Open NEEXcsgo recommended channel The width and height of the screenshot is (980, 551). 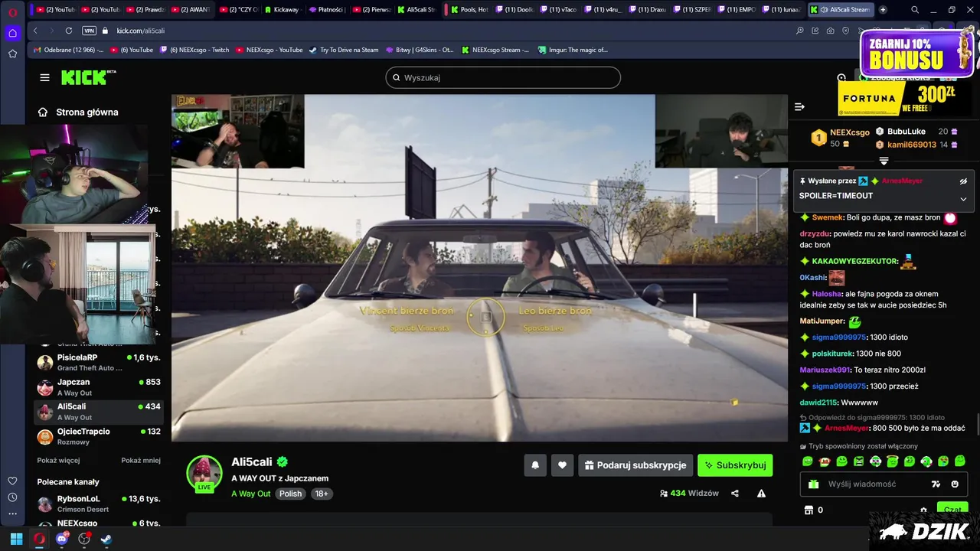[x=99, y=523]
